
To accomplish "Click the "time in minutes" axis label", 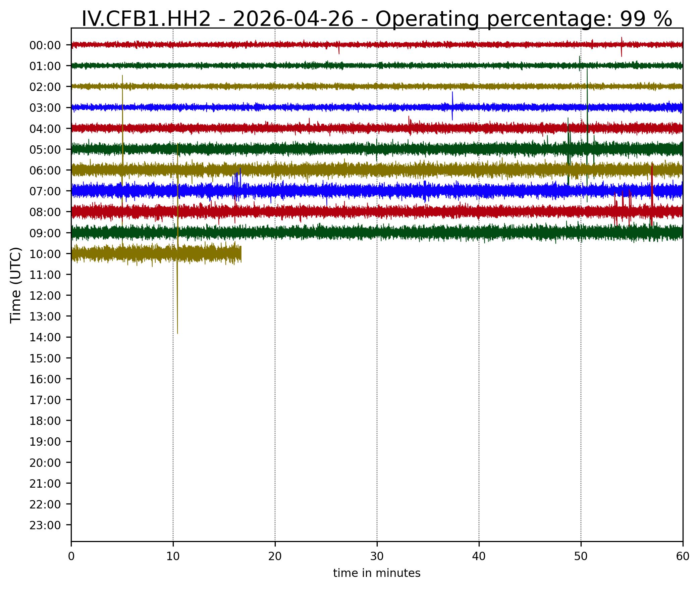I will (376, 573).
